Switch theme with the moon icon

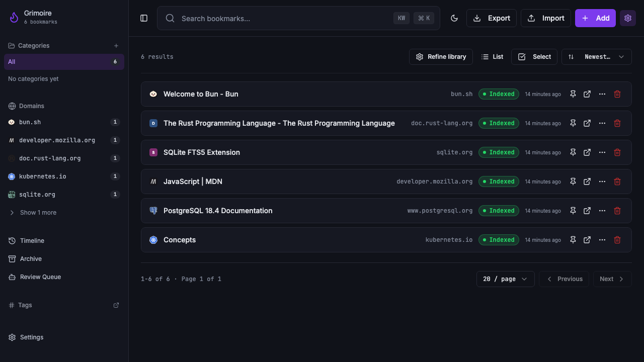(454, 18)
